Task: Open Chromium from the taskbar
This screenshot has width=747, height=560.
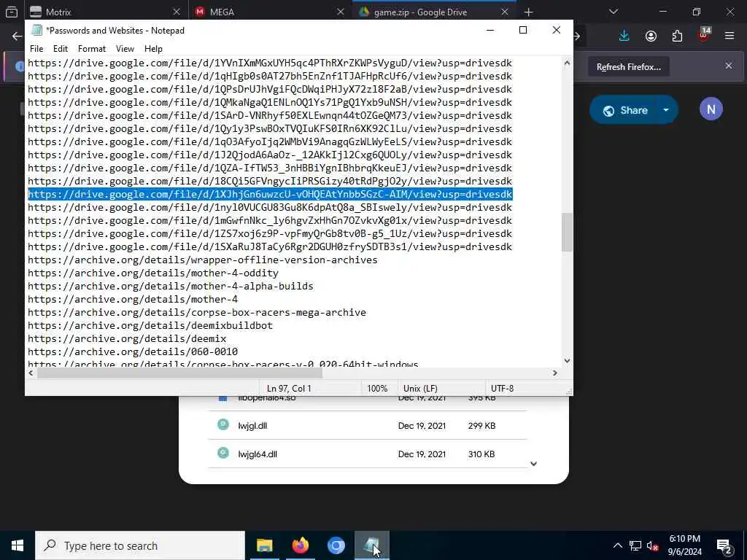Action: tap(336, 545)
